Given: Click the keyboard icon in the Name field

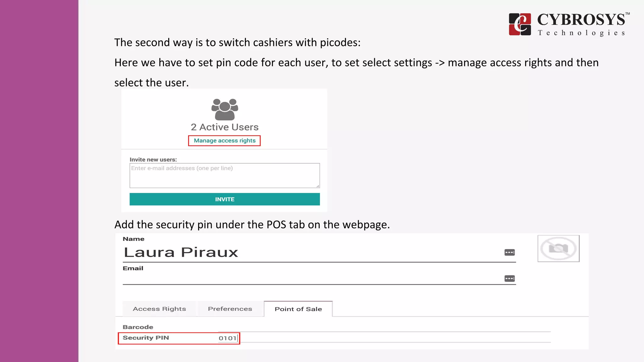Looking at the screenshot, I should tap(509, 252).
